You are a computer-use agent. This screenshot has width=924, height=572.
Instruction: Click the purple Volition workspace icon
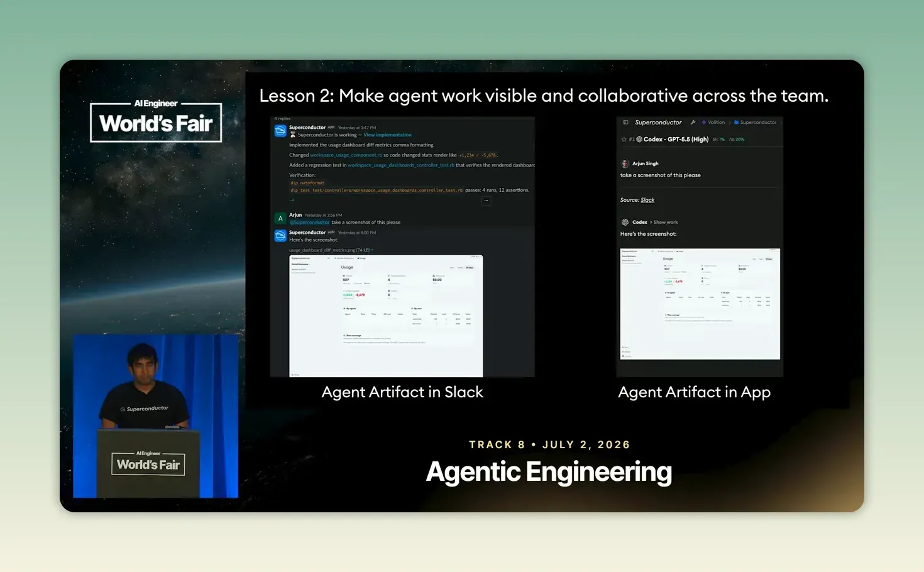[704, 123]
